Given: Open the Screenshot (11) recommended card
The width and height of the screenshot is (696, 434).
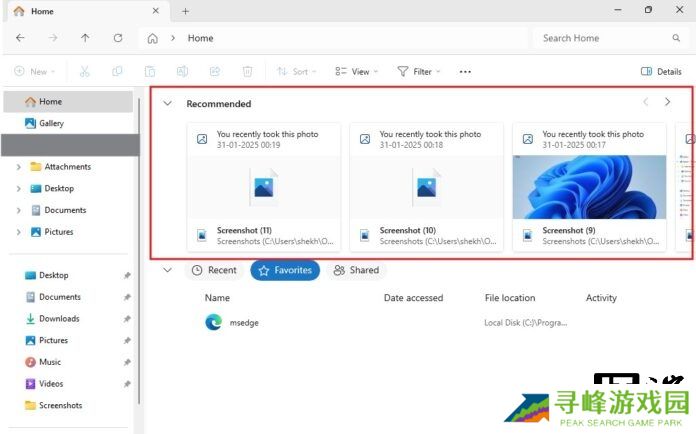Looking at the screenshot, I should coord(264,187).
